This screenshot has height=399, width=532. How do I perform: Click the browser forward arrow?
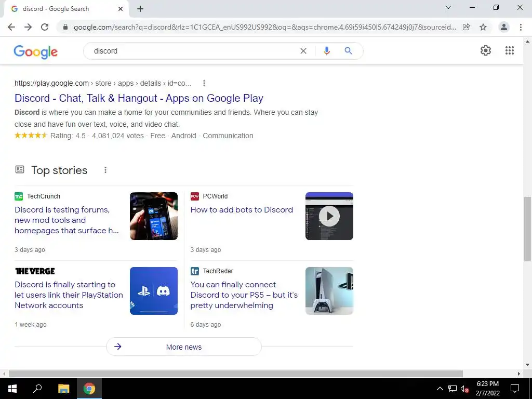[x=28, y=27]
